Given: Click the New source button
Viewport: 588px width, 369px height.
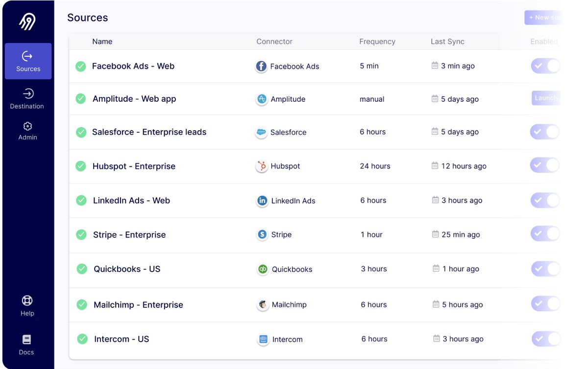Looking at the screenshot, I should (x=544, y=17).
